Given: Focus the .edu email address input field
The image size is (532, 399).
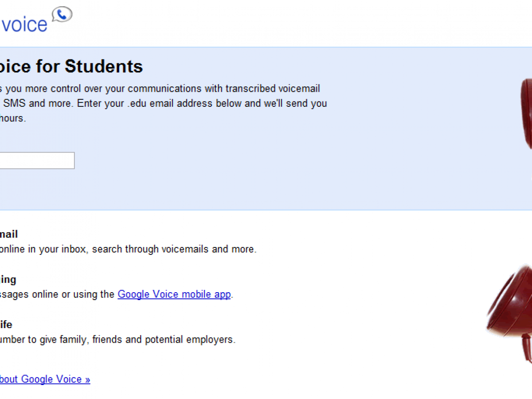Looking at the screenshot, I should point(36,160).
